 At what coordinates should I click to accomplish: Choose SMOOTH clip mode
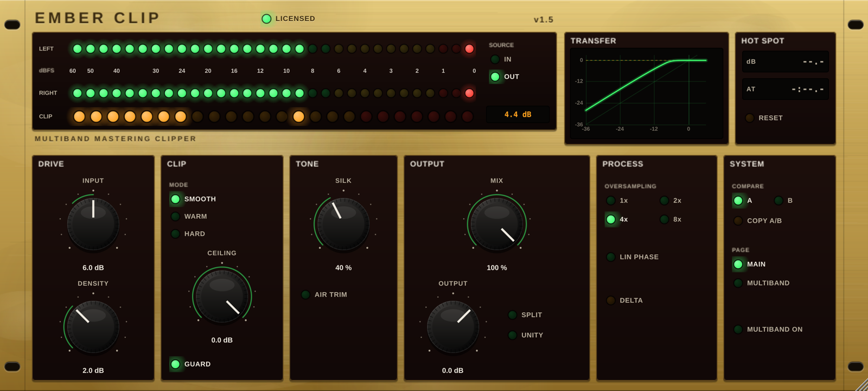coord(194,199)
